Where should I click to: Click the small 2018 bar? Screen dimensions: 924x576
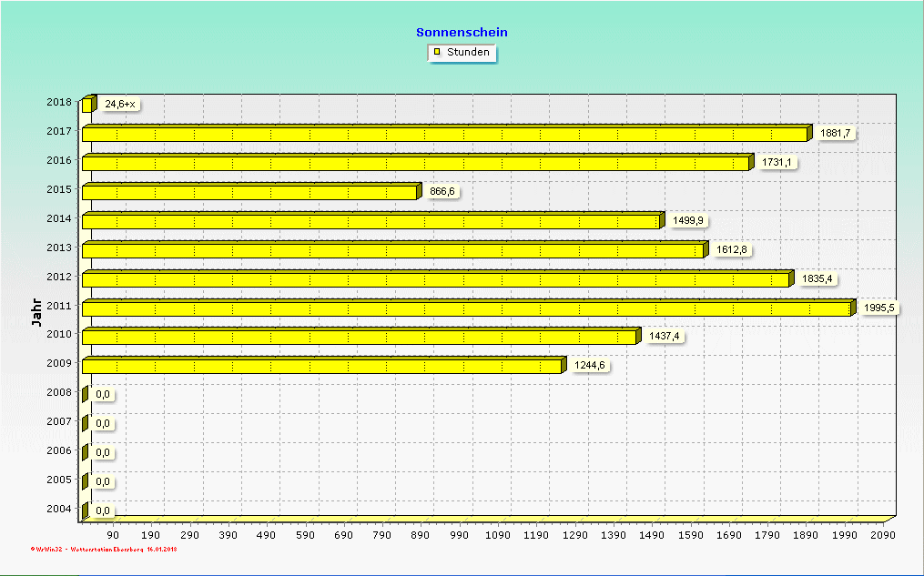click(x=86, y=106)
